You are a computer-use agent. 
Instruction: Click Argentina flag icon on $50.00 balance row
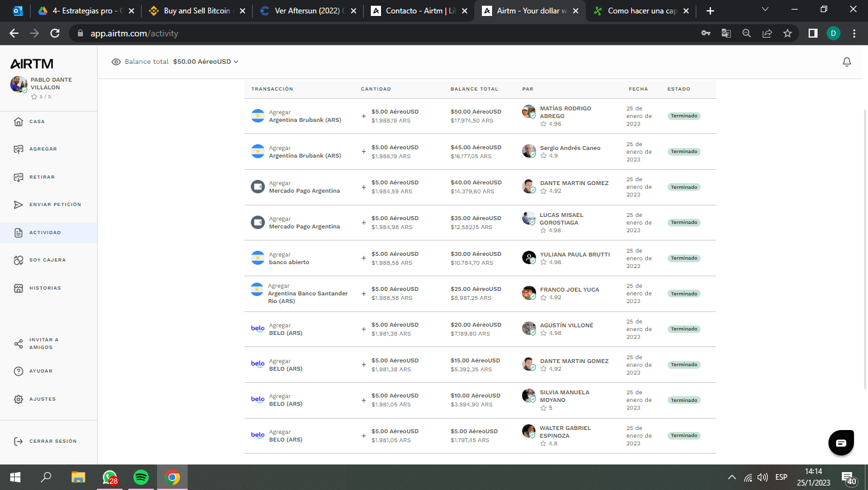[x=258, y=116]
